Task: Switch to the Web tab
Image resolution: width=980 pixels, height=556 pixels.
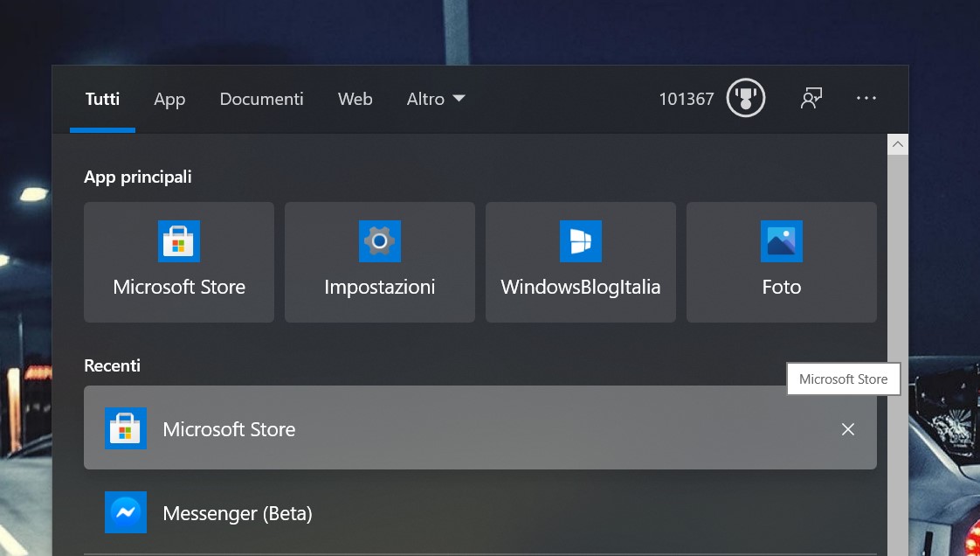Action: [355, 99]
